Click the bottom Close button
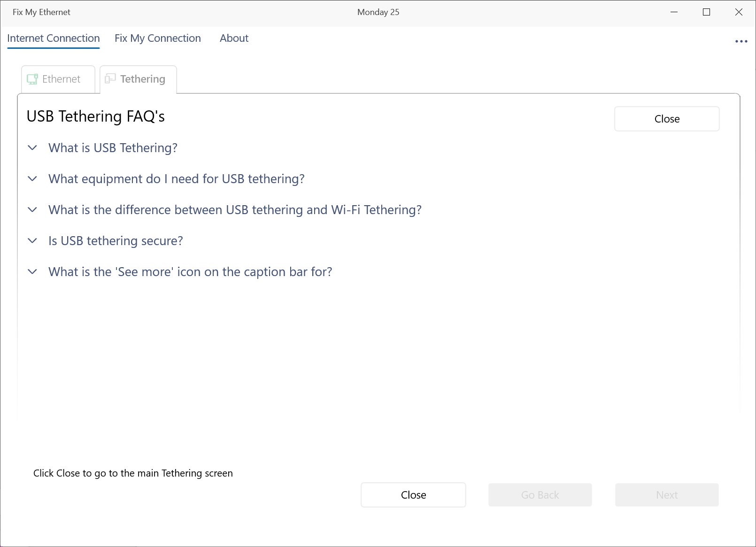This screenshot has height=547, width=756. [x=413, y=495]
